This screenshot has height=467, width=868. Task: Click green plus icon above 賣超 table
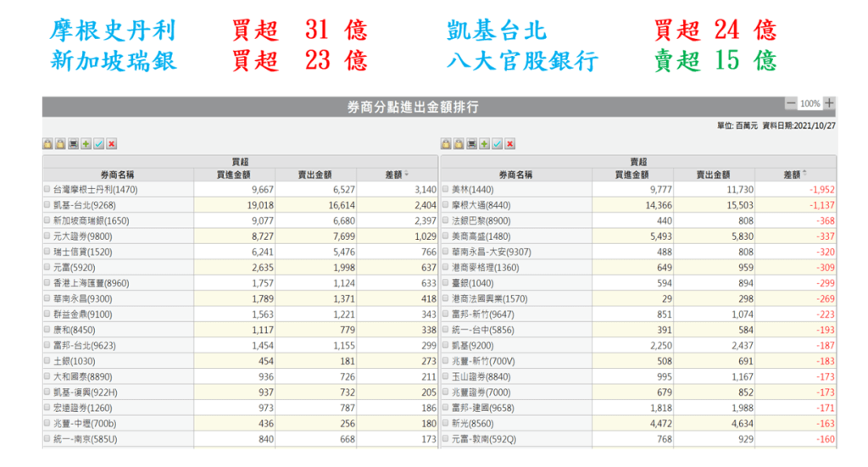coord(484,144)
